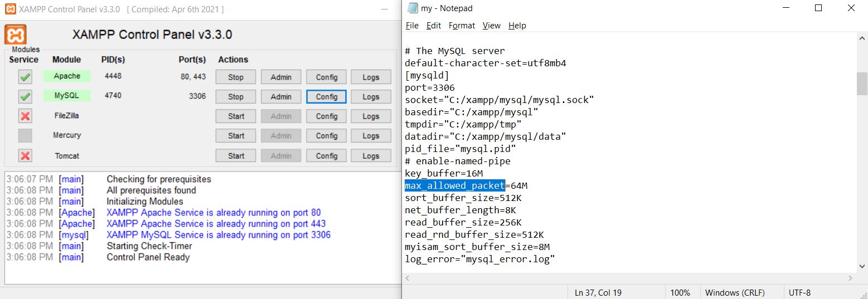The image size is (868, 299).
Task: Click 'Checking for prerequisites' log line
Action: (x=159, y=179)
